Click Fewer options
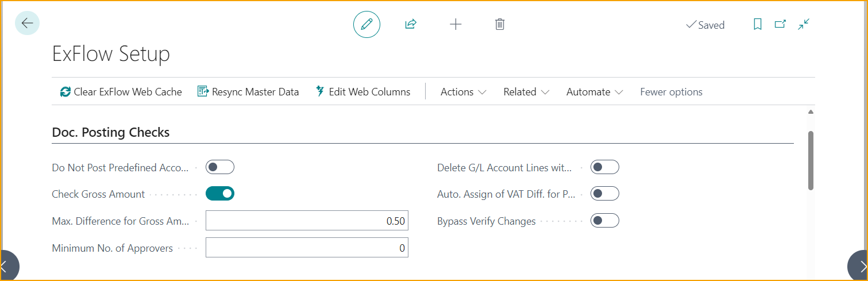 click(671, 92)
